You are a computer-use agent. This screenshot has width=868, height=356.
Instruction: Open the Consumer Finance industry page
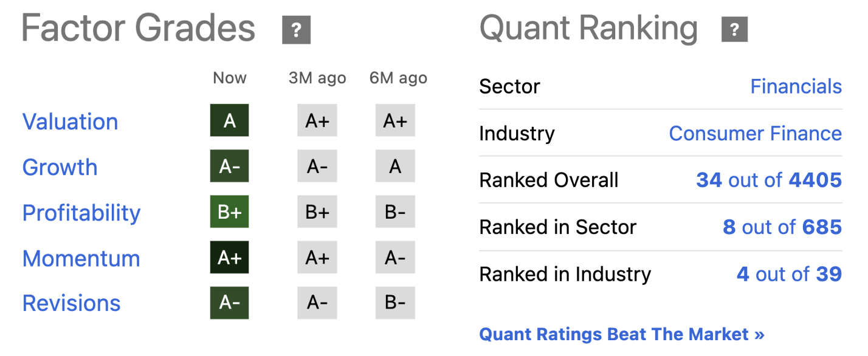[755, 133]
